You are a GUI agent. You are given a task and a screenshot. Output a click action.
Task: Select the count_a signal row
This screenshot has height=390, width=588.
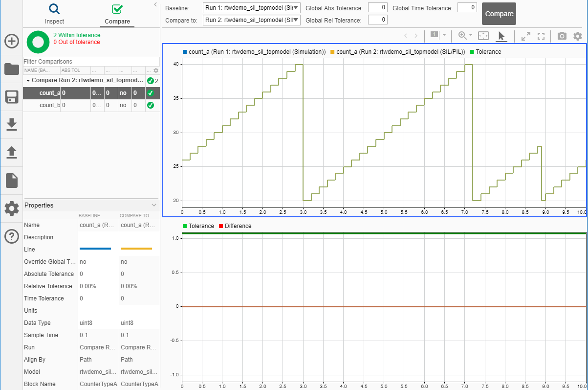click(x=91, y=93)
